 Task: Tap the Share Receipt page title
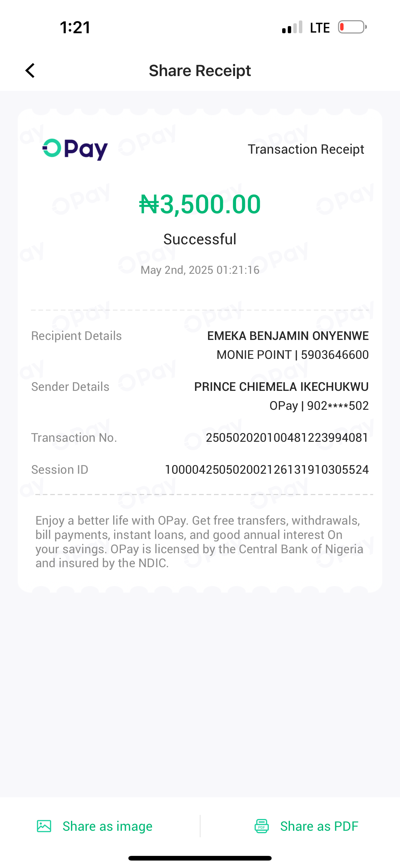(200, 71)
